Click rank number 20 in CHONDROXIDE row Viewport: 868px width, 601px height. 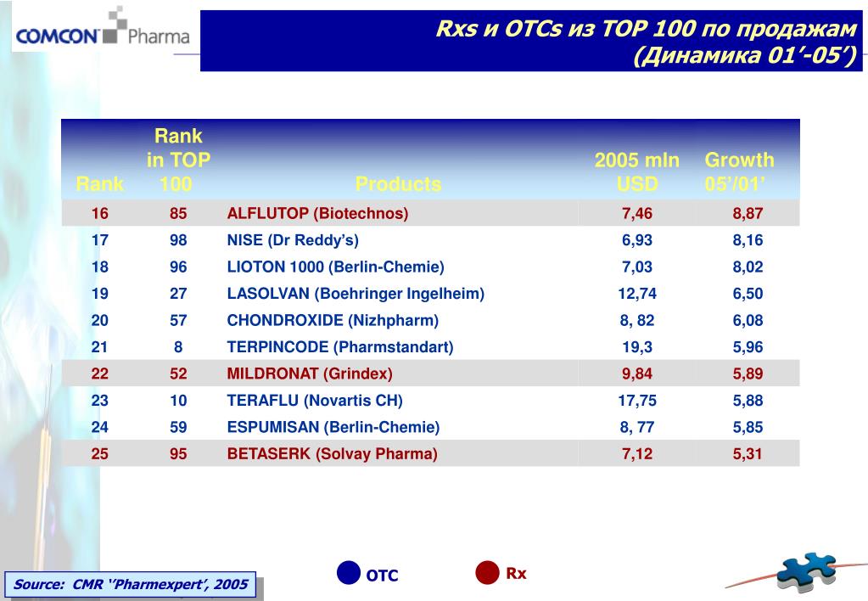pyautogui.click(x=99, y=320)
